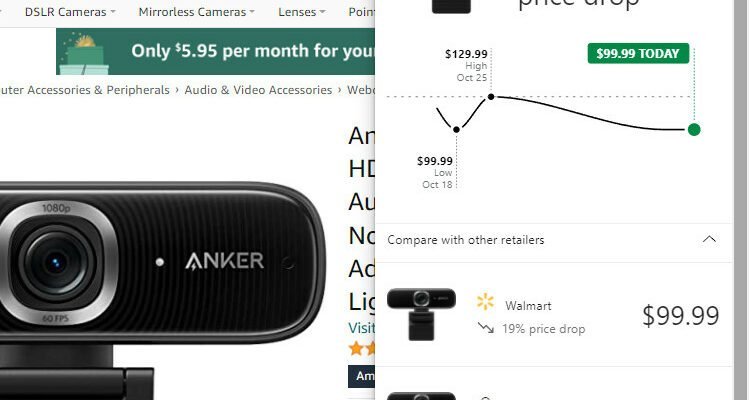
Task: Click the Walmart retailer name
Action: 528,305
